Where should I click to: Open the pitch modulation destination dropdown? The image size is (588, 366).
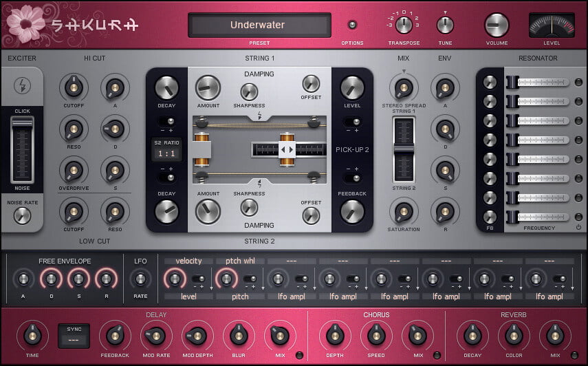[x=240, y=297]
